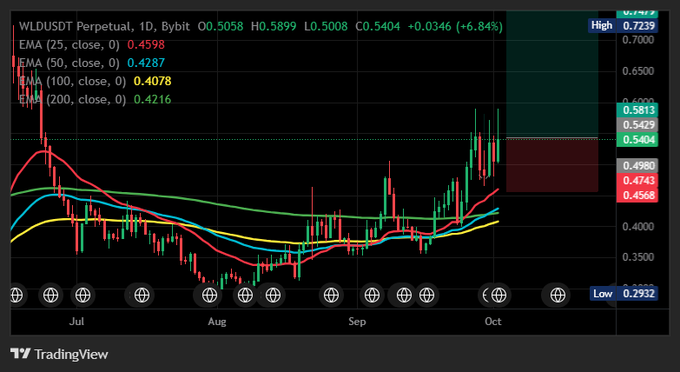
Task: Click the 0.4000 price axis value
Action: 638,226
